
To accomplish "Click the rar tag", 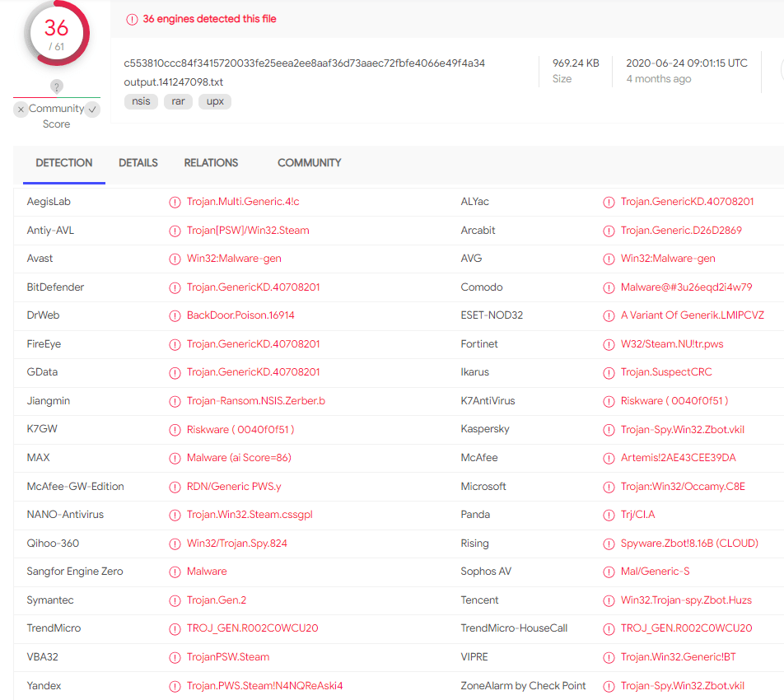I will 178,101.
